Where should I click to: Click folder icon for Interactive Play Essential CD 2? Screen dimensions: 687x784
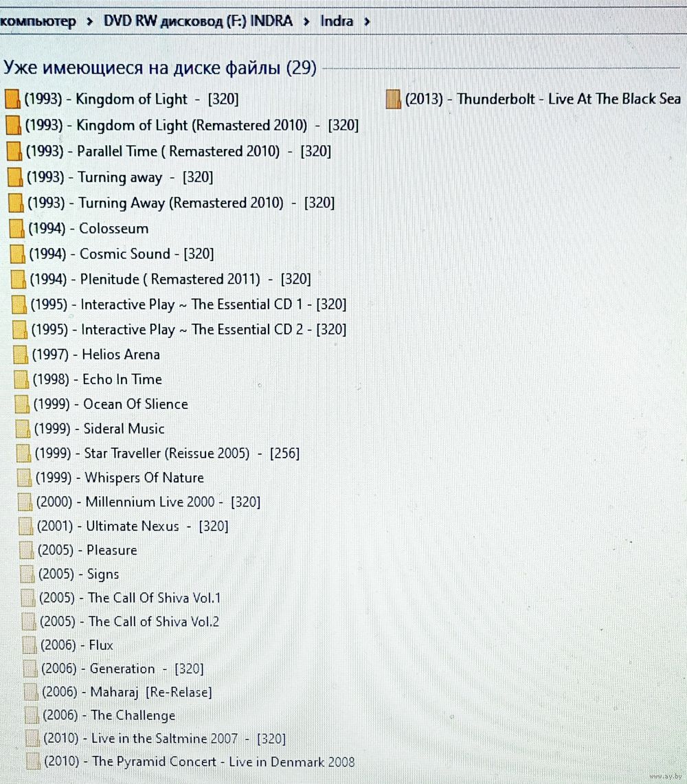coord(19,330)
